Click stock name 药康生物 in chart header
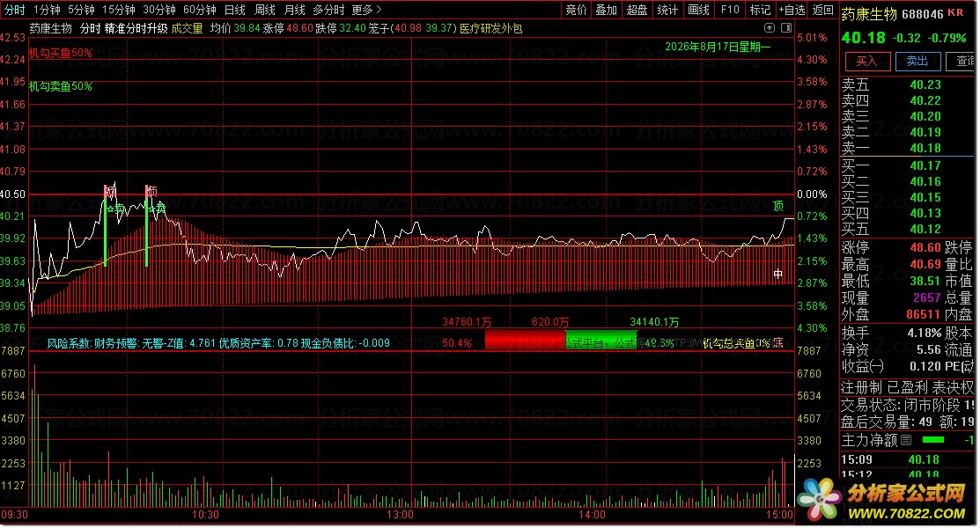 click(x=50, y=28)
